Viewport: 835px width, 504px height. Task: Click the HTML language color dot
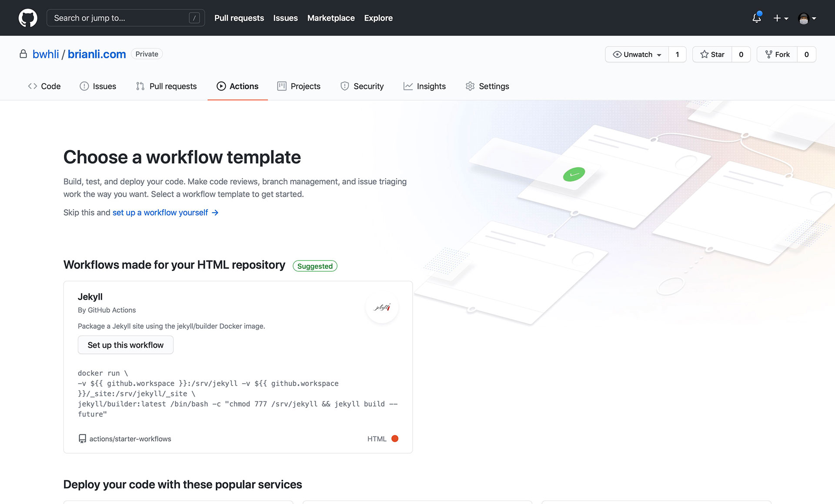coord(395,438)
